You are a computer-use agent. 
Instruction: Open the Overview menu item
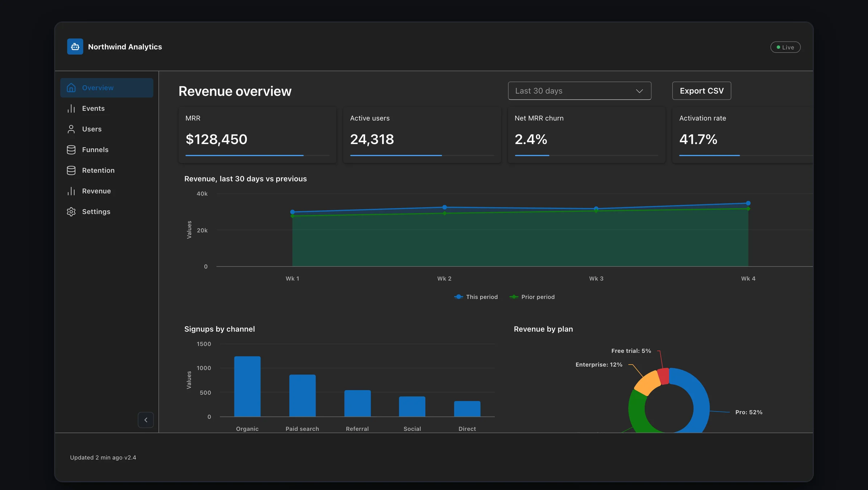pyautogui.click(x=107, y=88)
